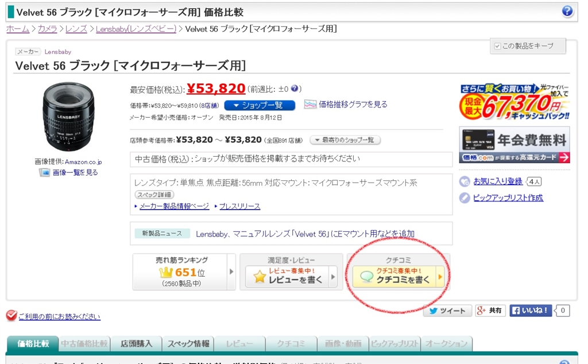
Task: Open Amazon.co.jp image provider link
Action: (83, 162)
